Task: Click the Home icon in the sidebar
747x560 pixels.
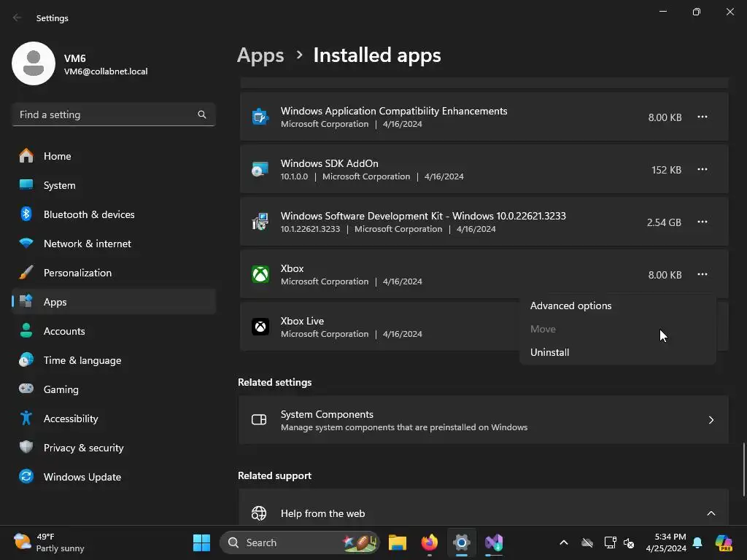Action: pos(26,156)
